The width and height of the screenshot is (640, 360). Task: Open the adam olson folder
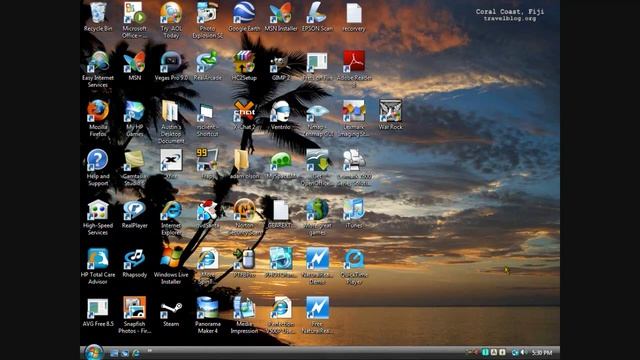tap(244, 164)
